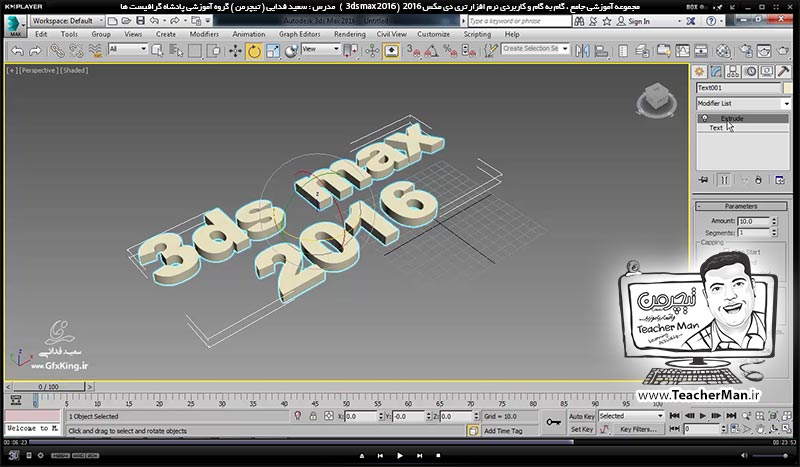
Task: Click the Auto Key button
Action: [x=582, y=416]
